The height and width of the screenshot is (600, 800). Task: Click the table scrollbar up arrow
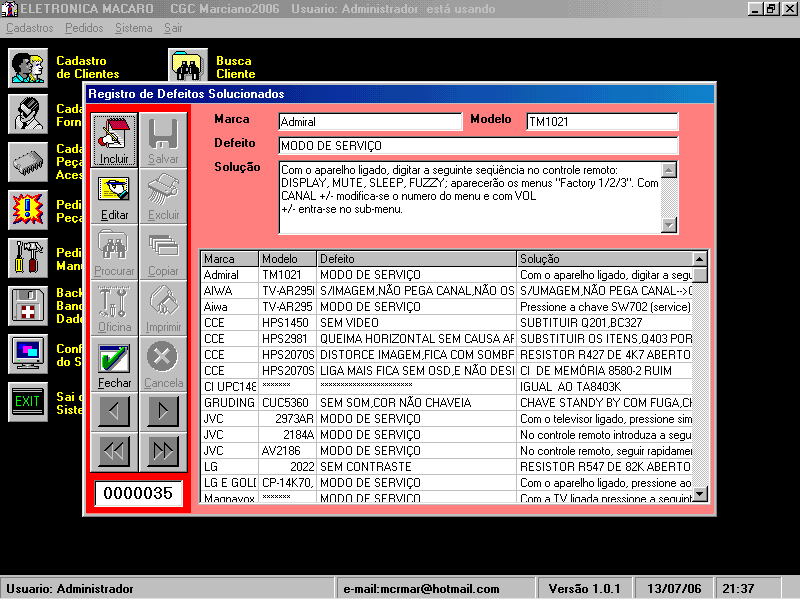click(x=700, y=259)
